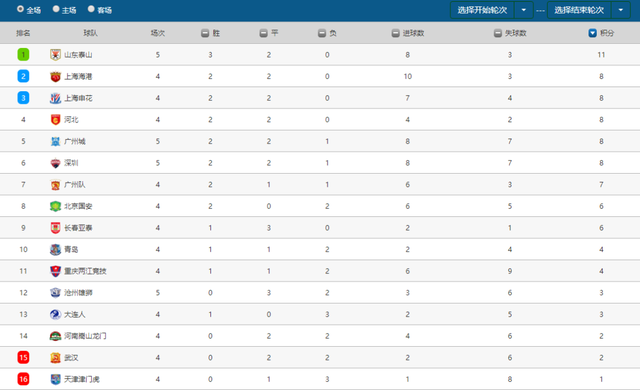Screen dimensions: 640x390
Task: Click the 球队 column header
Action: click(91, 33)
